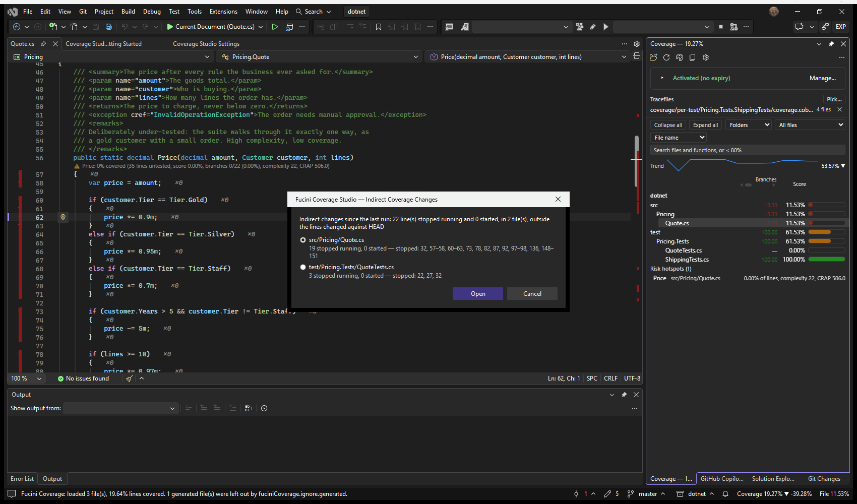The image size is (857, 504).
Task: Click the search files and functions field
Action: coord(748,150)
